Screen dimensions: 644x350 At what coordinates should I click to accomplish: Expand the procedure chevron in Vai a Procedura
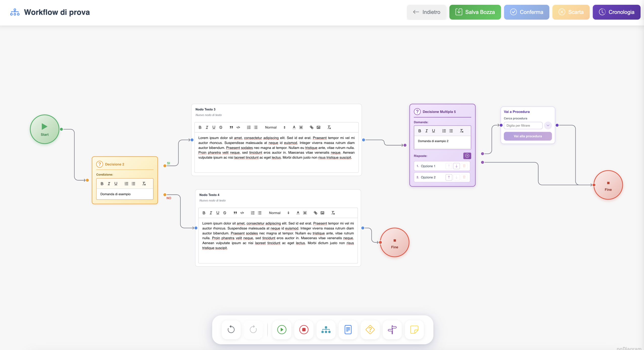click(548, 125)
